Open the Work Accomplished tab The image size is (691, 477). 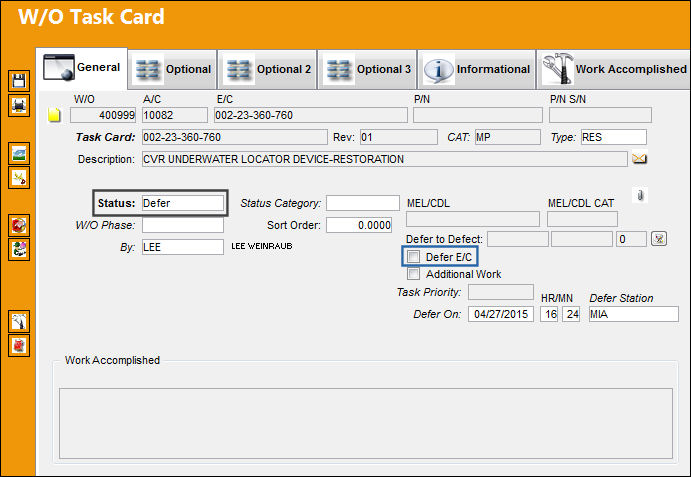613,70
